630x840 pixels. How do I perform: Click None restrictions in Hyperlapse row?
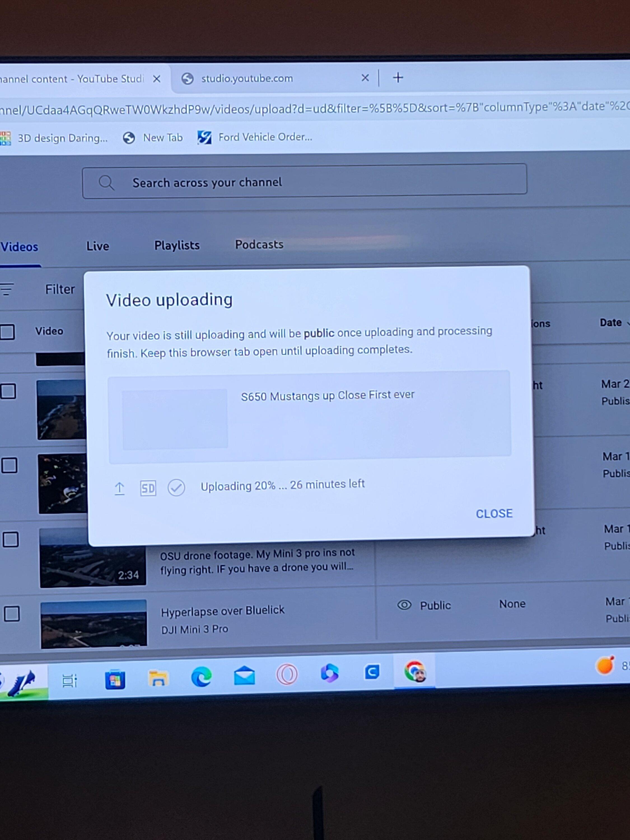point(512,604)
